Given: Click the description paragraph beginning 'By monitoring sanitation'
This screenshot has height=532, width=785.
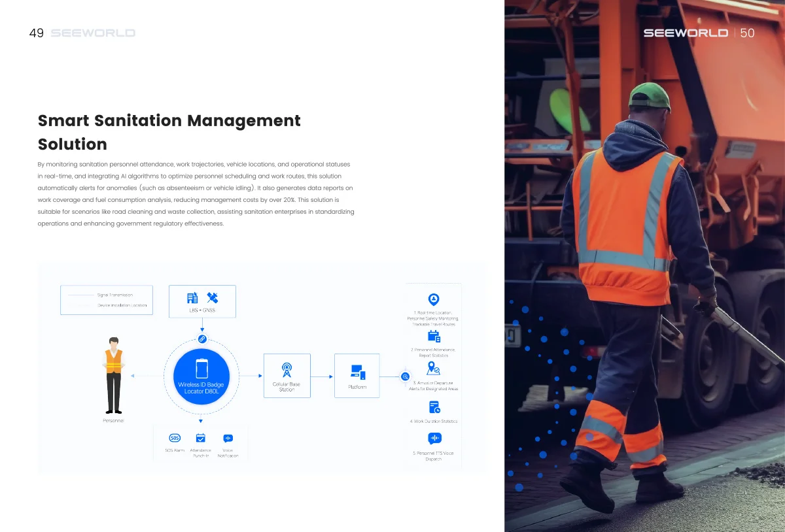Looking at the screenshot, I should [x=196, y=193].
